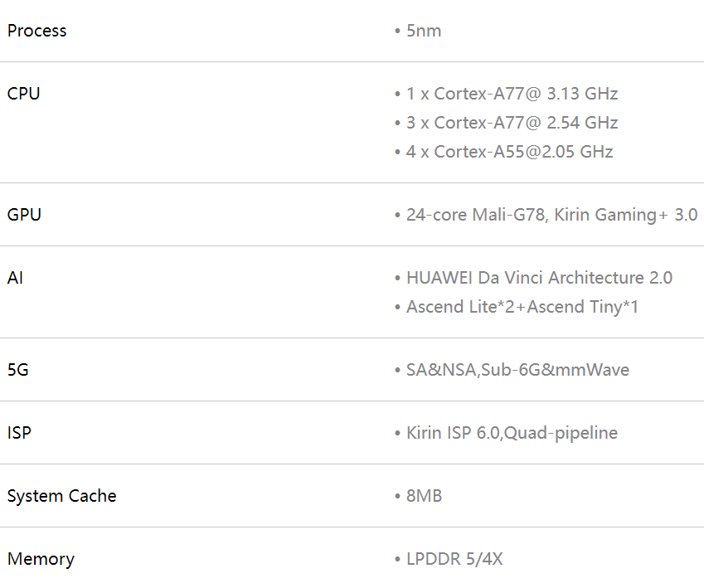Click the Memory row label

tap(41, 559)
